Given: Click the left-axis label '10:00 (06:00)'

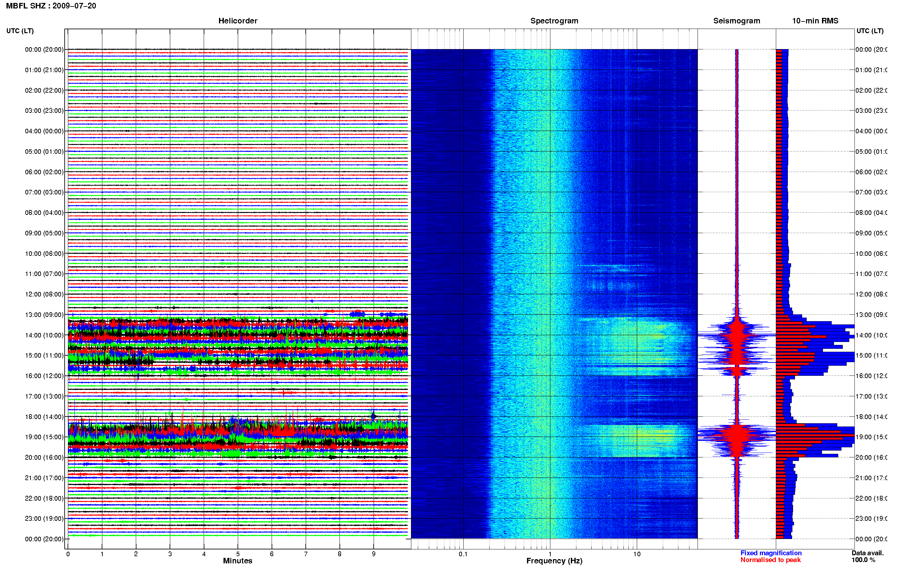Looking at the screenshot, I should tap(44, 254).
